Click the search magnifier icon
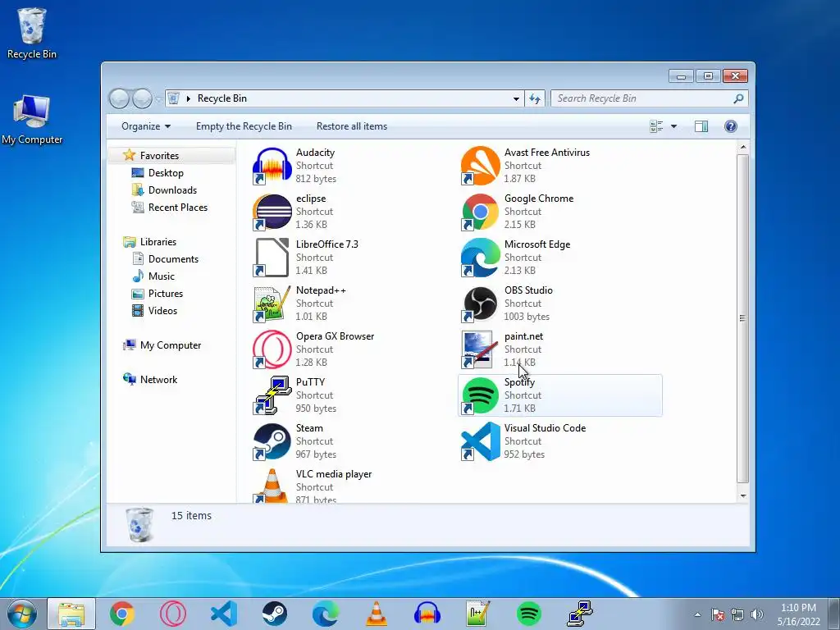Screen dimensions: 840x630 (x=739, y=98)
